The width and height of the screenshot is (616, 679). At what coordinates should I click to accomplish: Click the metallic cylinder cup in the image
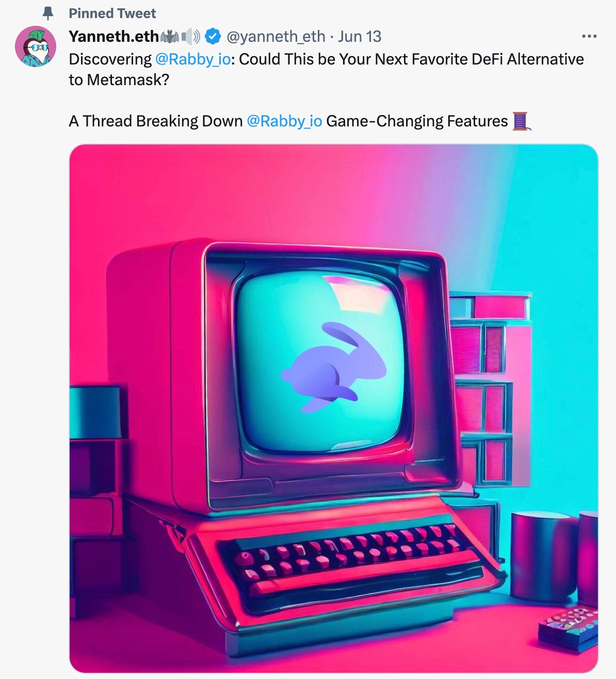pos(543,554)
